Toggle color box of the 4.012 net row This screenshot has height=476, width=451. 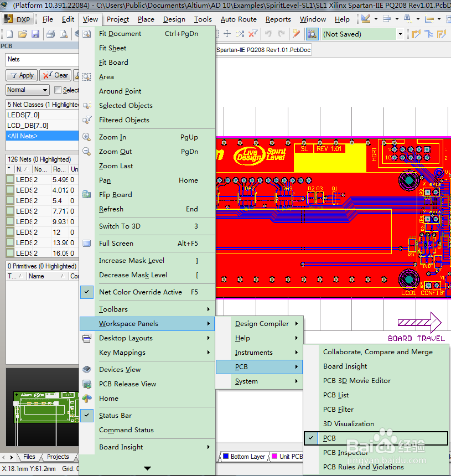[11, 190]
